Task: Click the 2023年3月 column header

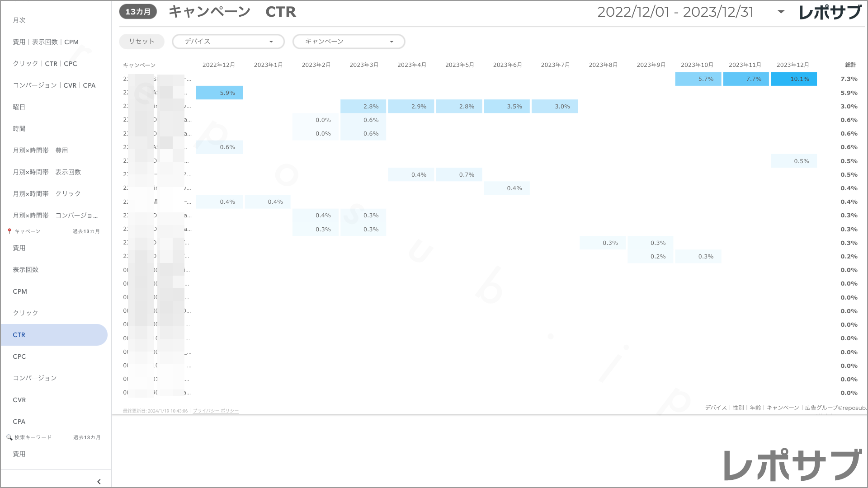Action: (364, 65)
